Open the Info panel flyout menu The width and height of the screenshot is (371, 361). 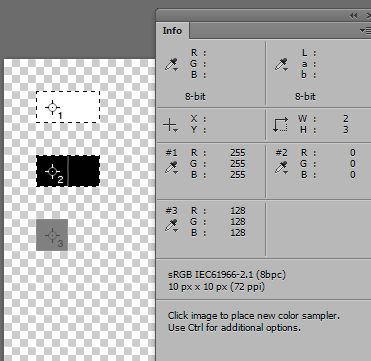pyautogui.click(x=365, y=31)
